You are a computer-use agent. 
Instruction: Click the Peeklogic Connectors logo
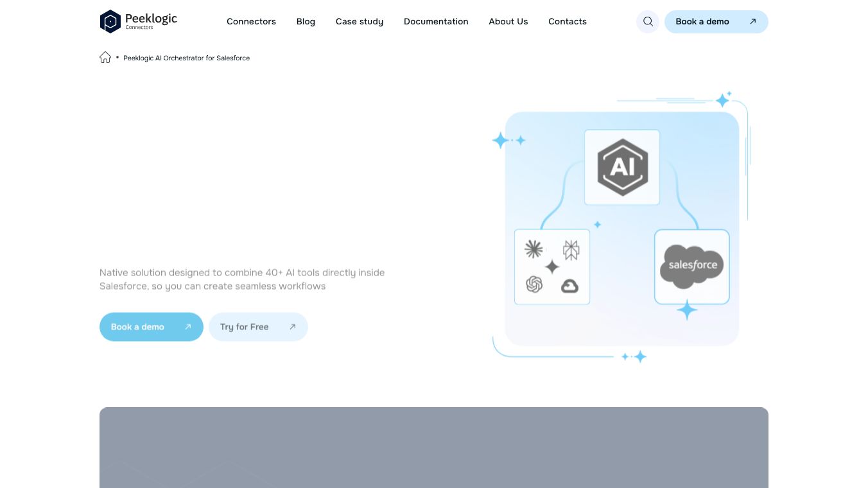pos(139,21)
